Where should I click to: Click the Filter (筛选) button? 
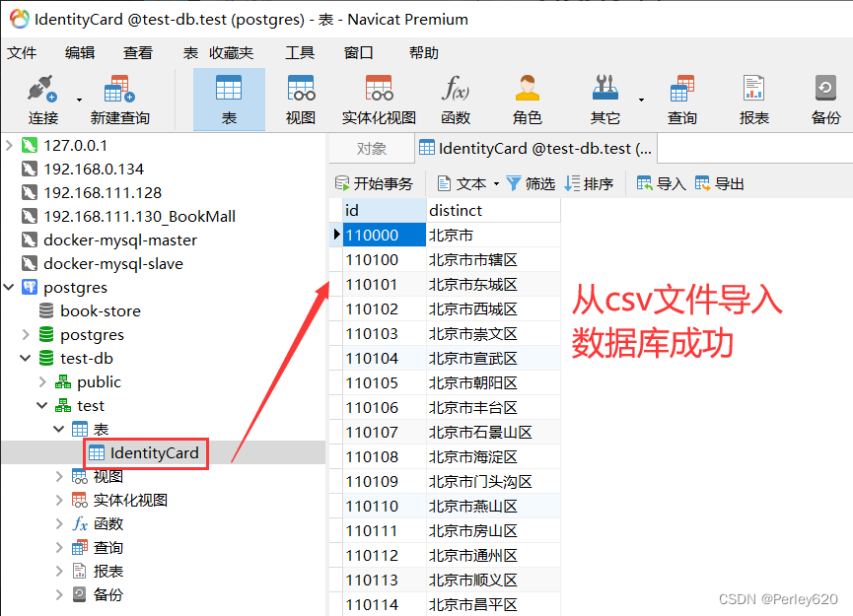pos(531,183)
